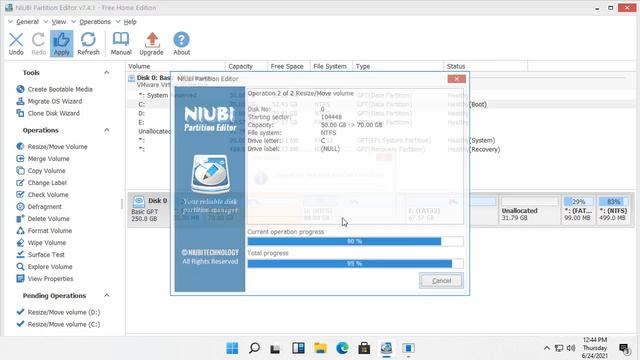Select pending Resize/Move volume (D:) entry
This screenshot has width=640, height=360.
click(x=58, y=312)
